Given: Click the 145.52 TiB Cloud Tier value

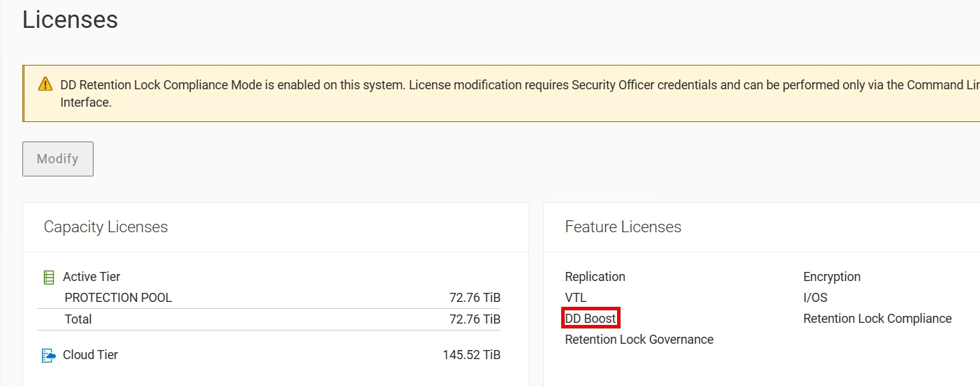Looking at the screenshot, I should tap(471, 355).
